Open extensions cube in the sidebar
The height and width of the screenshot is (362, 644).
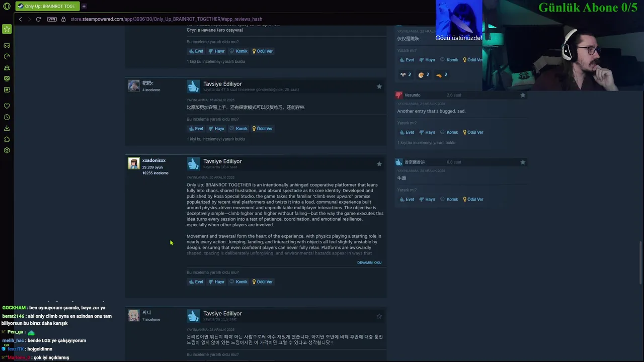7,139
